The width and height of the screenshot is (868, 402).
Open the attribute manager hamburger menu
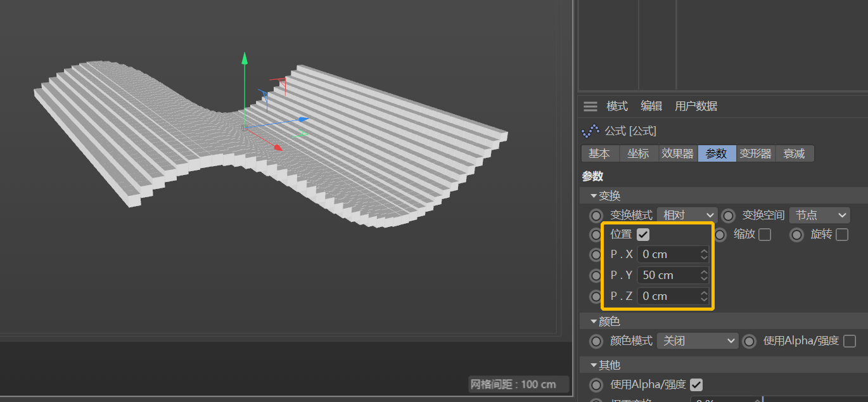(x=590, y=106)
